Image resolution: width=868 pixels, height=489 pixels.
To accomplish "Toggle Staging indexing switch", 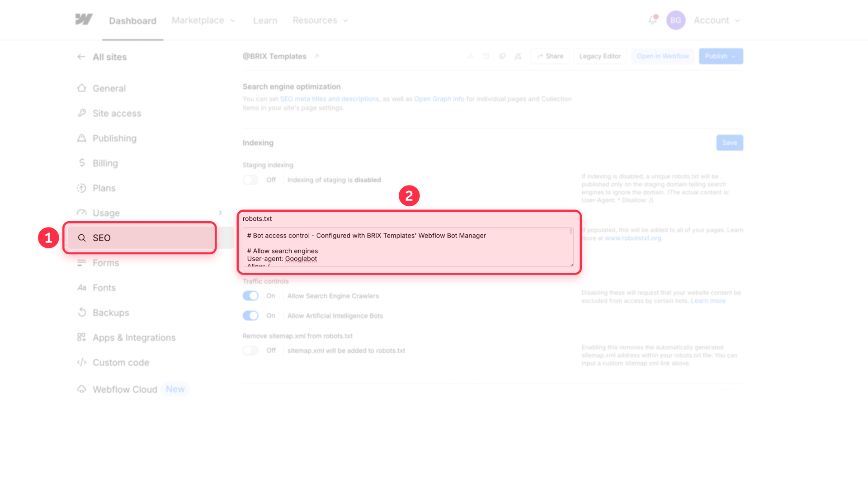I will click(250, 180).
